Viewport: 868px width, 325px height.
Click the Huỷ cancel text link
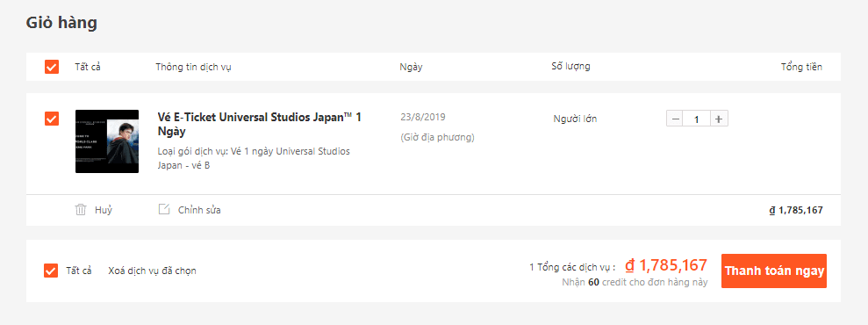[104, 210]
